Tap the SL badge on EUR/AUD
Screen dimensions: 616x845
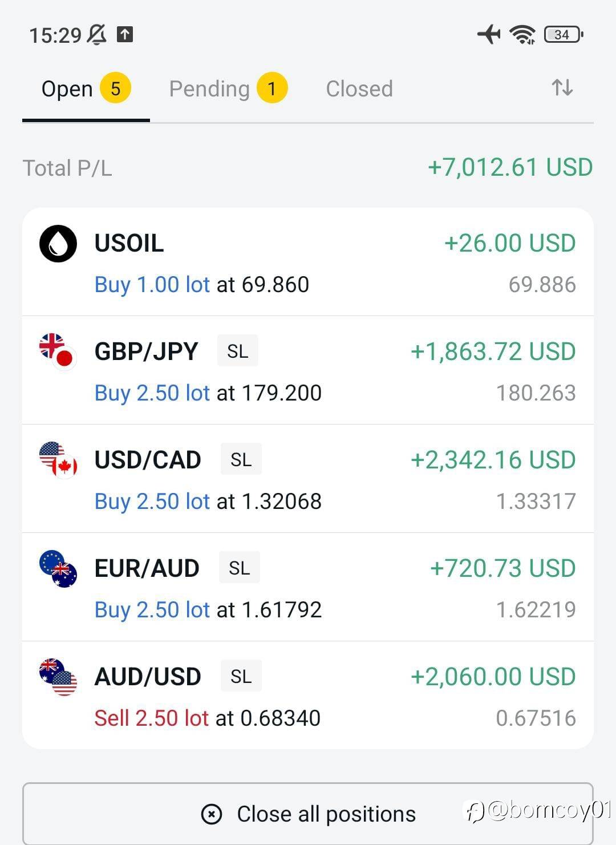(240, 568)
